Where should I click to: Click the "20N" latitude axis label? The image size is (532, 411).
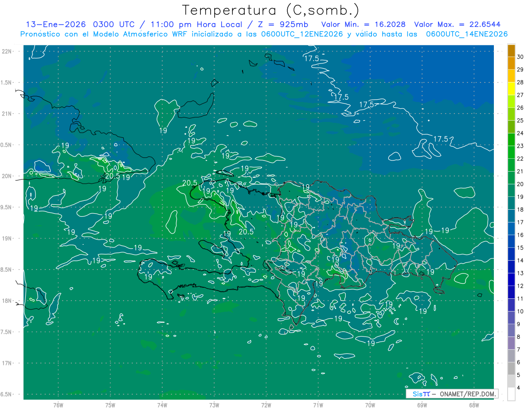click(7, 176)
